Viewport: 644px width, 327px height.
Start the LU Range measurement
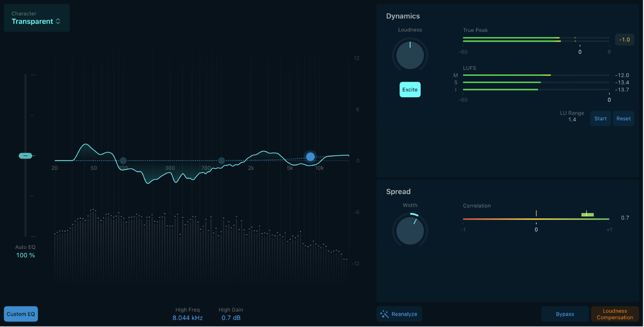(x=600, y=118)
